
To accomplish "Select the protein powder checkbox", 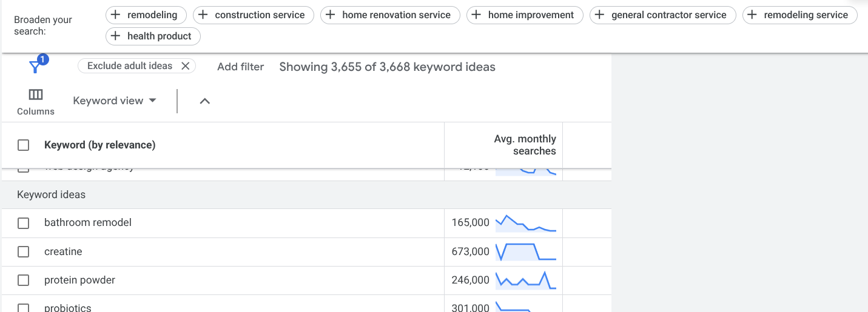I will 24,280.
